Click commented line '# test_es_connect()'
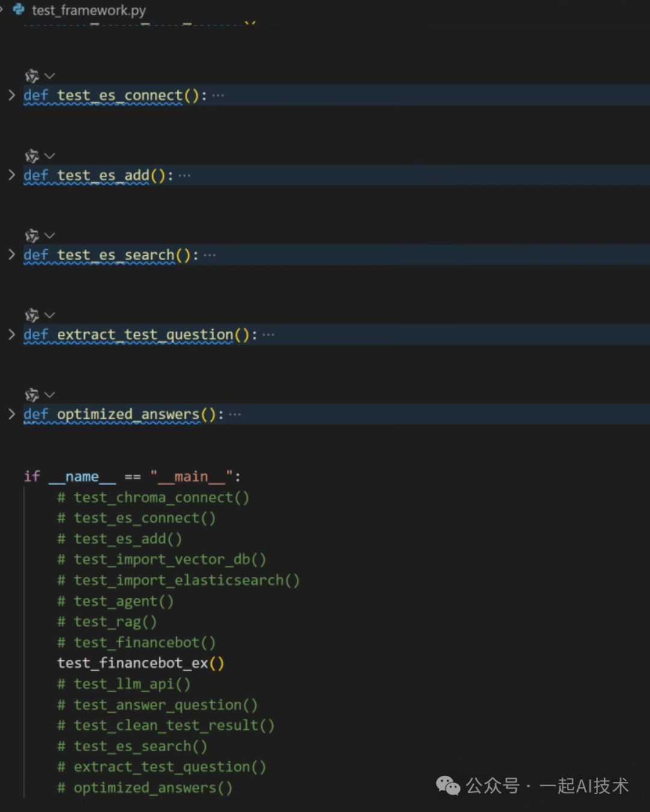 pyautogui.click(x=136, y=518)
